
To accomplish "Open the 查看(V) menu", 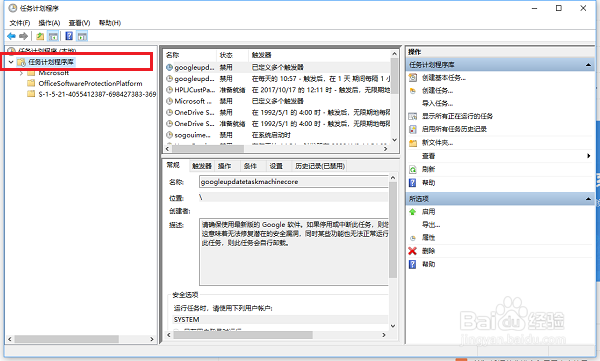I will 79,23.
